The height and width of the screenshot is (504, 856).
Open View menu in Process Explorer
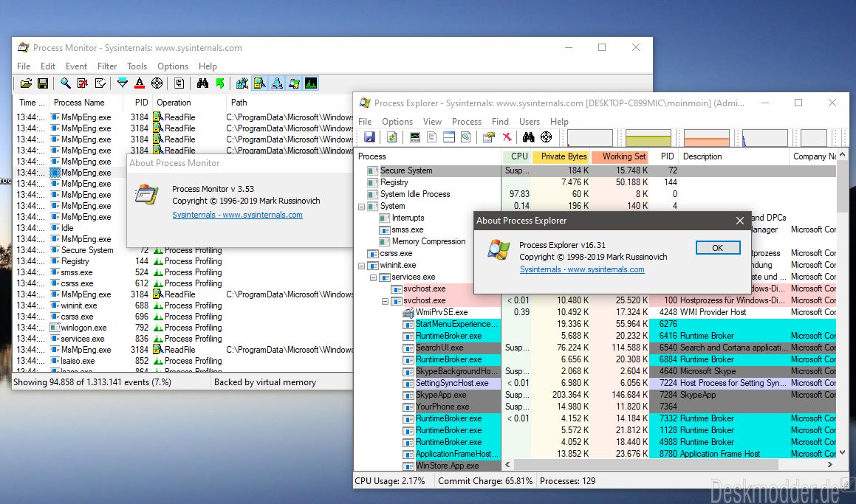coord(432,121)
